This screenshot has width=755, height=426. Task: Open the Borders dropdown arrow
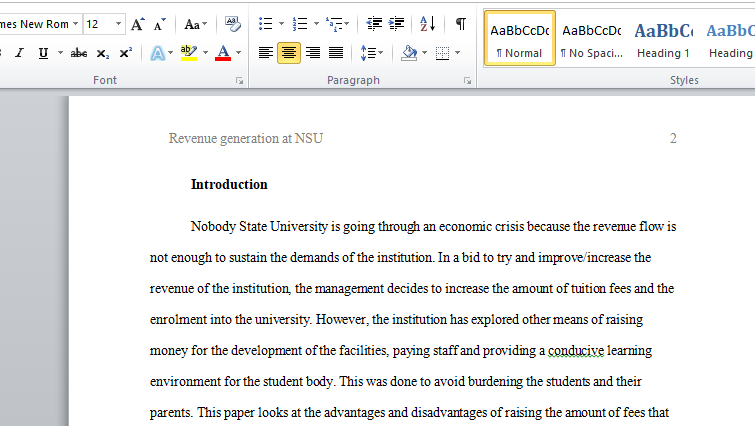(457, 52)
